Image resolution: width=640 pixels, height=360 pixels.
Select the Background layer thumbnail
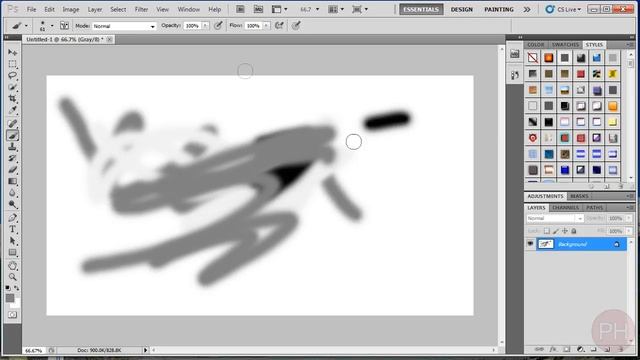(546, 244)
